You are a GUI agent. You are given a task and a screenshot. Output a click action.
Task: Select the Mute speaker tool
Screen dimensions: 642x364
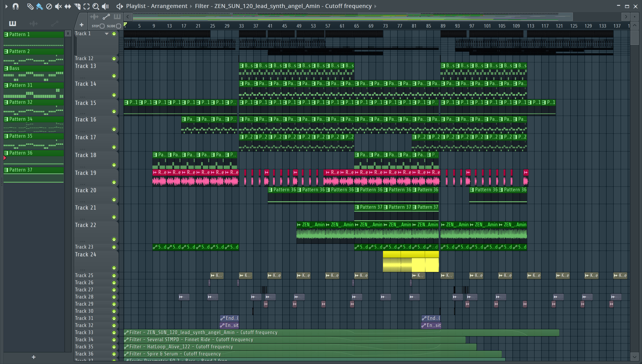58,6
